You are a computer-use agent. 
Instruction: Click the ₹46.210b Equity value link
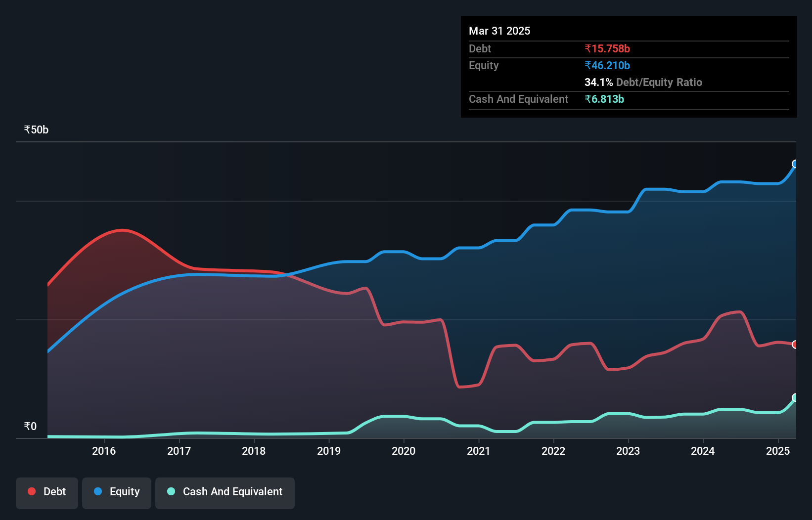(606, 65)
